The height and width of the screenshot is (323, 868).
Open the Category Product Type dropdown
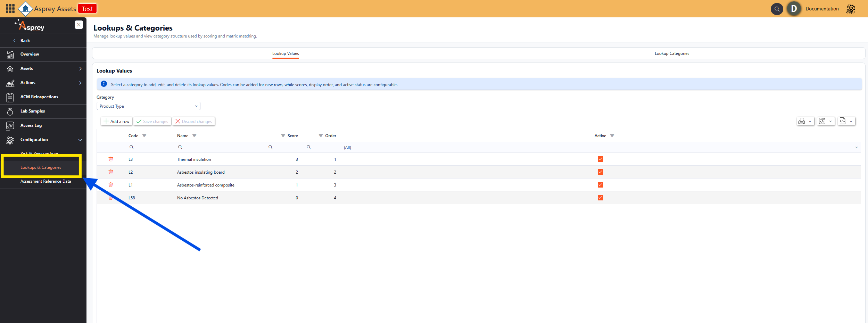point(148,106)
